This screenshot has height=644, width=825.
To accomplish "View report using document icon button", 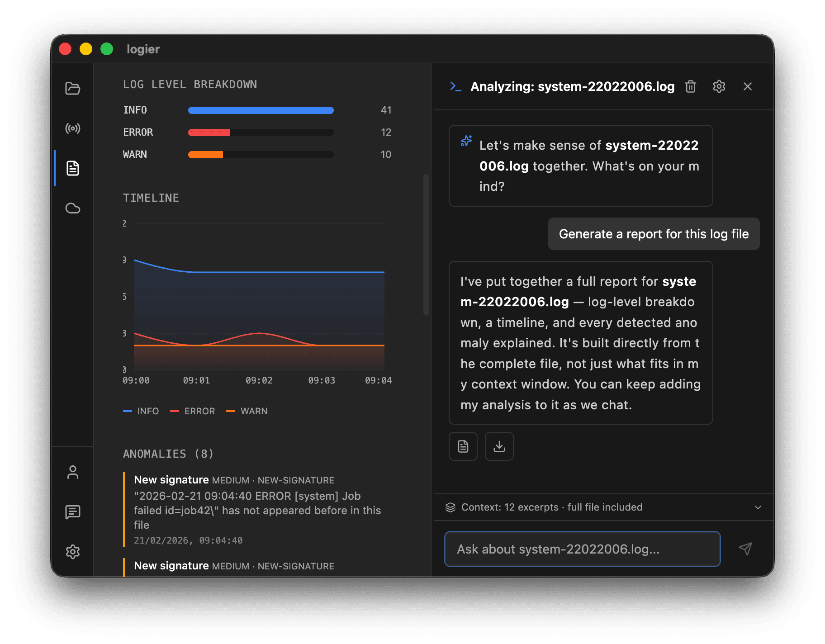I will click(463, 446).
